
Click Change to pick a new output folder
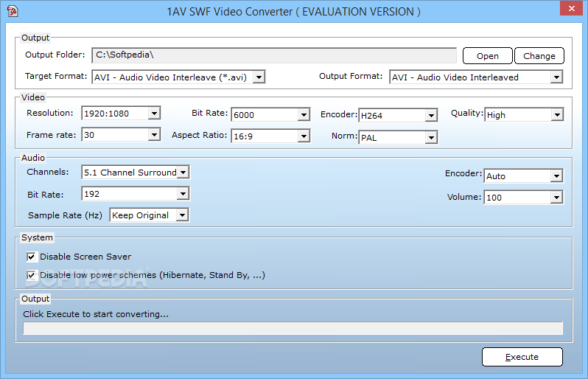(x=539, y=56)
